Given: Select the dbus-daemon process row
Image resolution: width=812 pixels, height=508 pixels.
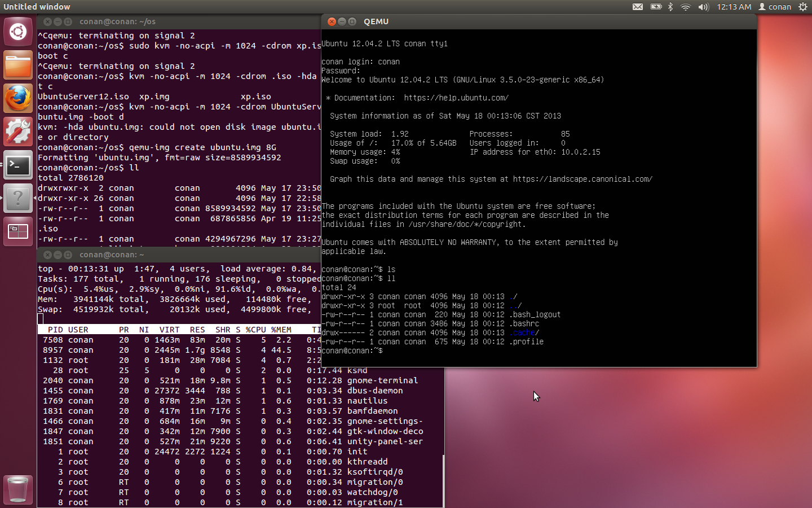Looking at the screenshot, I should coord(241,391).
